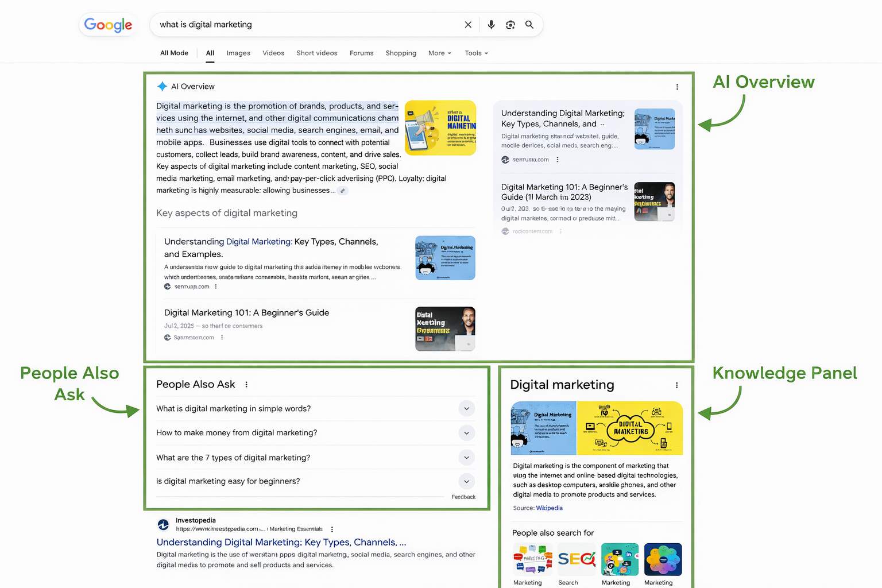Screen dimensions: 882x588
Task: Open the Tools dropdown
Action: 475,53
